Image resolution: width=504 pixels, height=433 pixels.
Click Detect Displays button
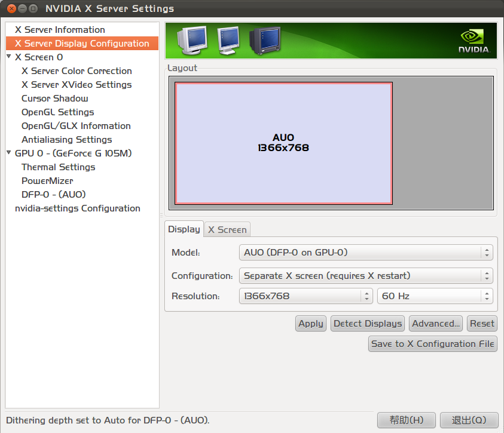[x=368, y=324]
